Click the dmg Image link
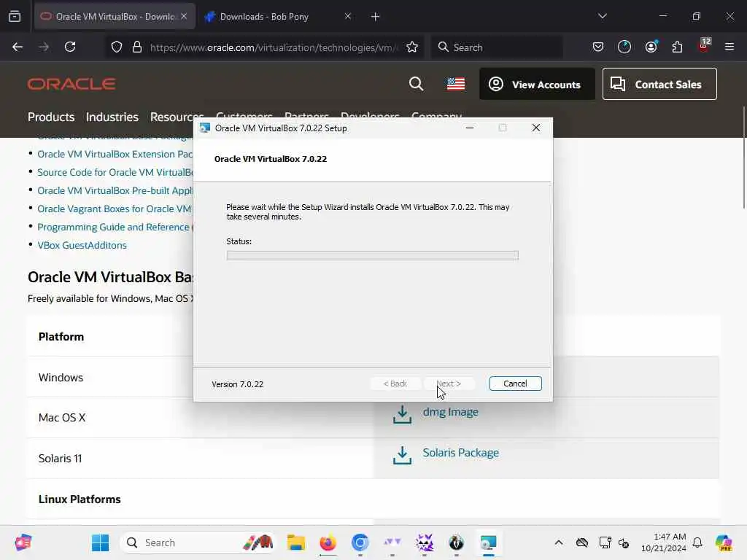This screenshot has height=560, width=747. (450, 411)
